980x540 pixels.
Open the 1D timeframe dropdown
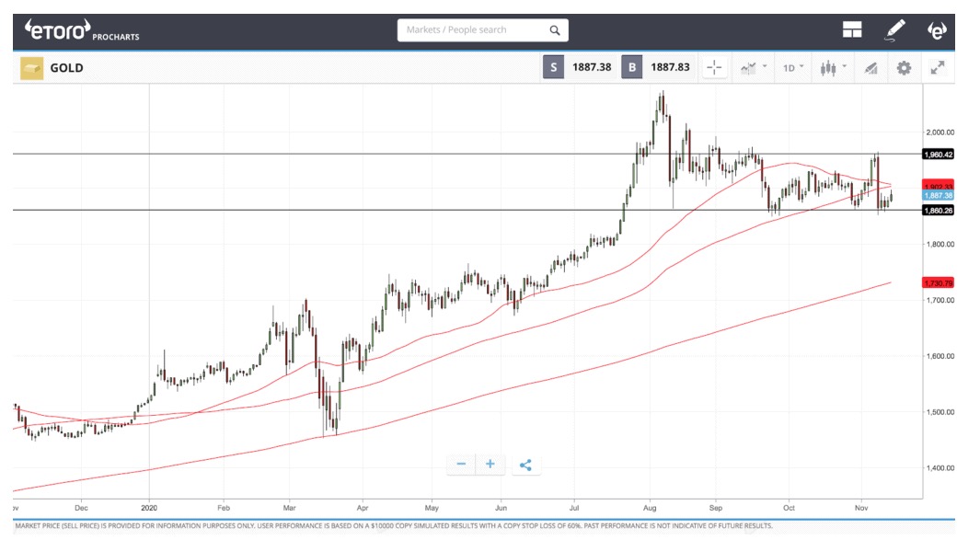pyautogui.click(x=792, y=68)
